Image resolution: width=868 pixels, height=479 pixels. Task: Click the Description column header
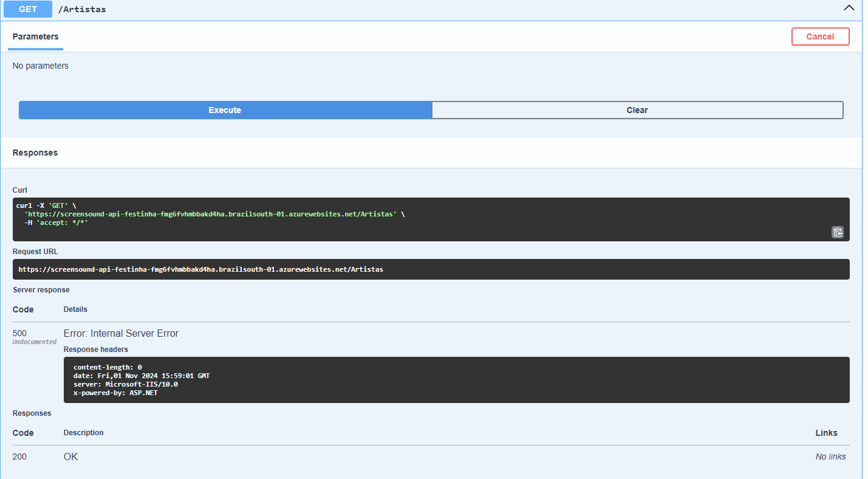click(x=84, y=433)
